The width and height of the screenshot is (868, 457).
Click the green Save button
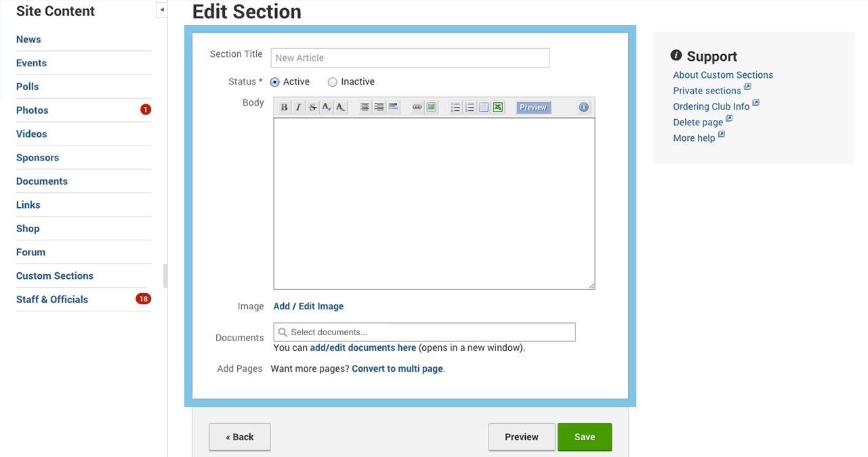click(x=585, y=437)
